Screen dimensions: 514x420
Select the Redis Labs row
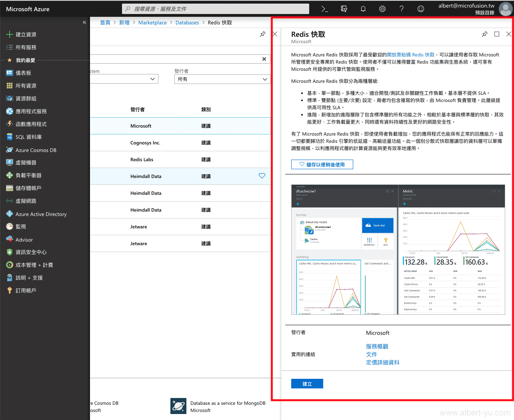tap(180, 160)
